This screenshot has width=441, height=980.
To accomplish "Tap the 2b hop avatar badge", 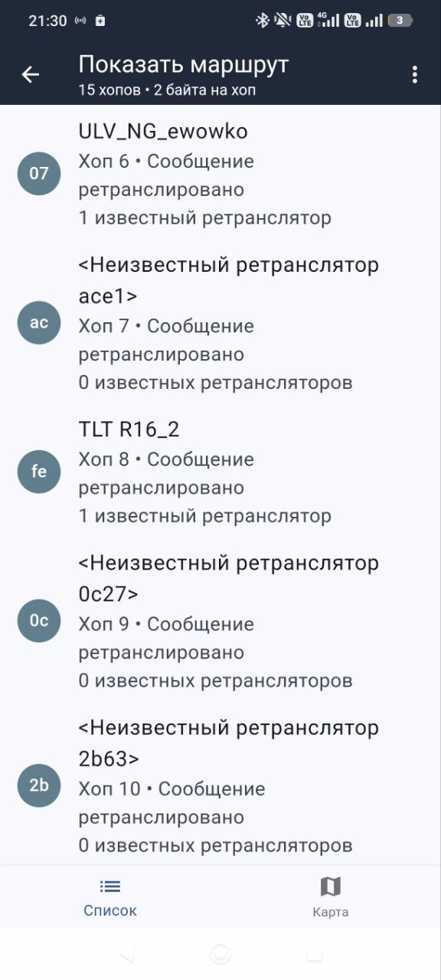I will [x=39, y=785].
